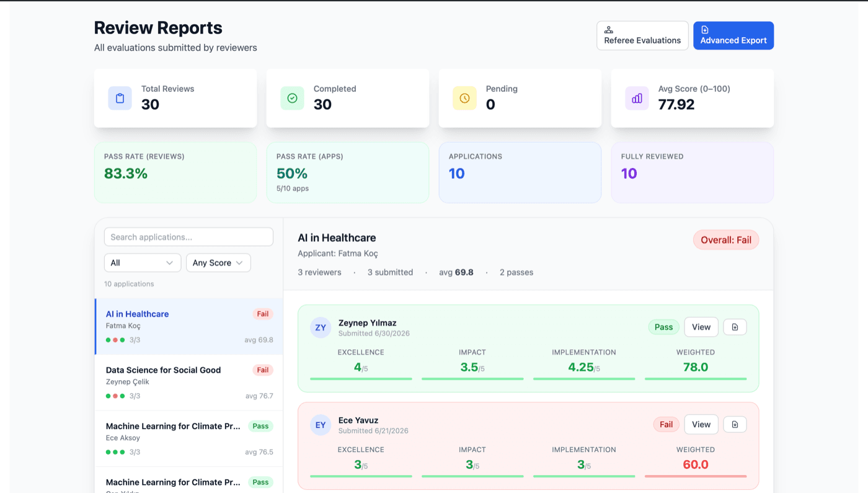Click the Review Reports page heading
Screen dimensions: 868x493
158,28
